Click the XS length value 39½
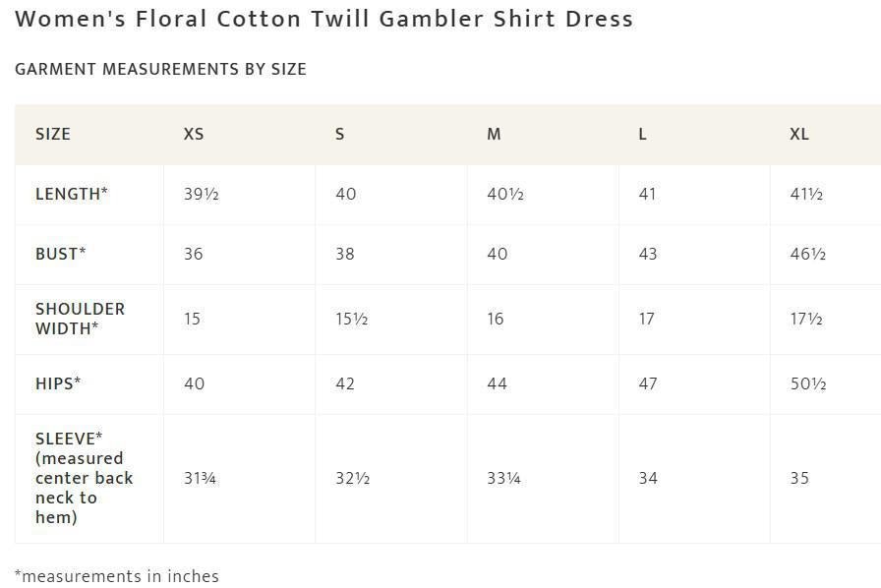The width and height of the screenshot is (881, 588). tap(202, 194)
